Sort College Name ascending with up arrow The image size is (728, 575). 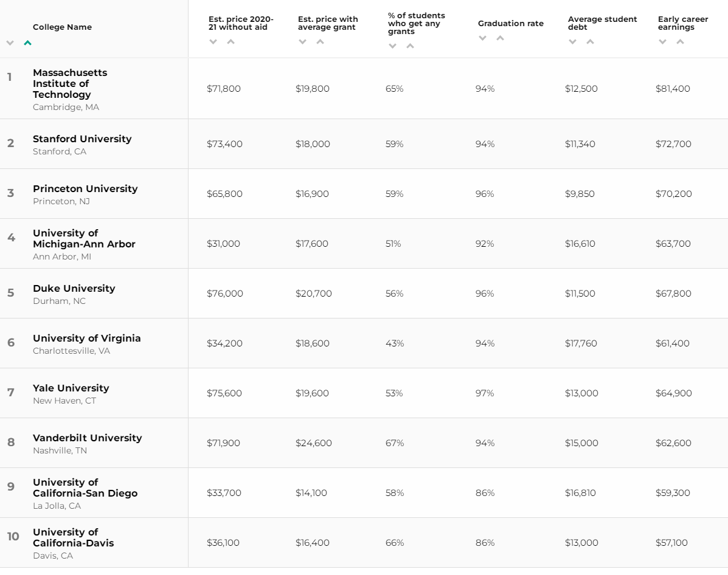pos(27,43)
